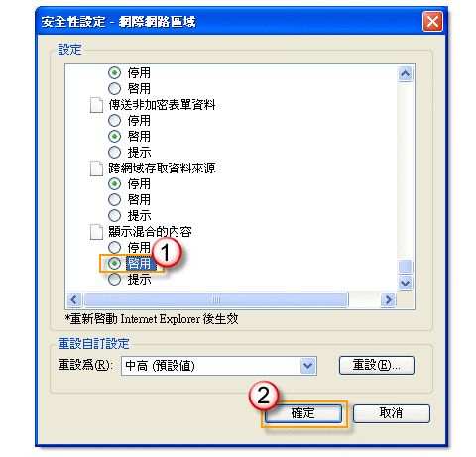Screen dimensions: 476x457
Task: Click the document icon beside 傳送非加密表單資料
Action: tap(96, 105)
